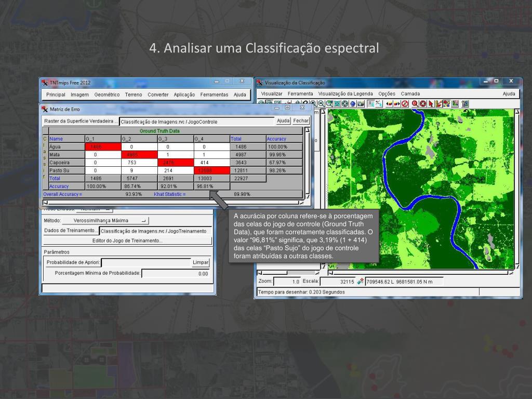Image resolution: width=532 pixels, height=399 pixels.
Task: Open the Opções menu
Action: 387,94
